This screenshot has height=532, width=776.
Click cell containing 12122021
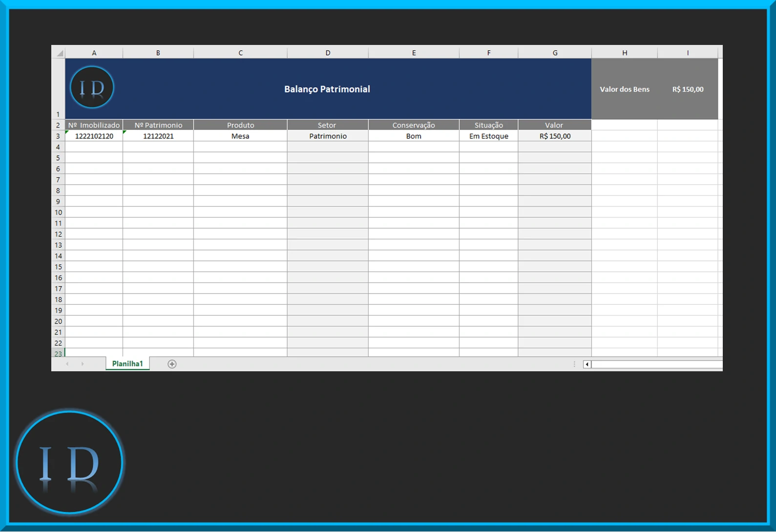(158, 136)
